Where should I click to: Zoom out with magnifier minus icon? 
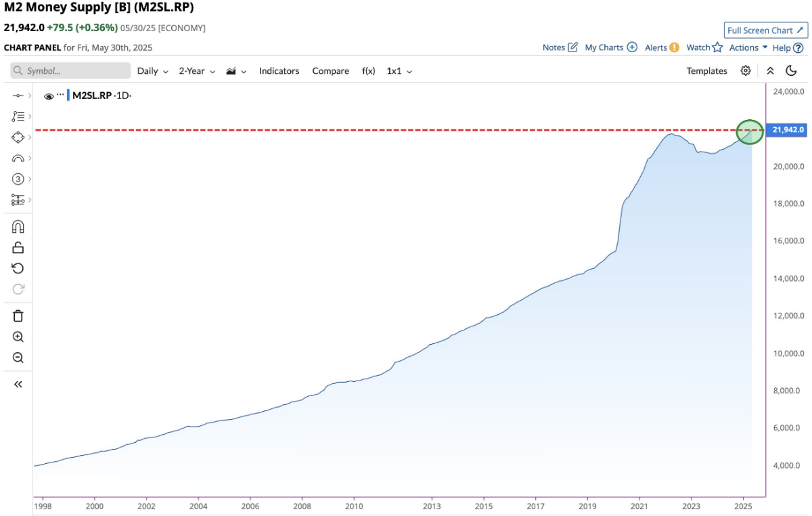[18, 358]
